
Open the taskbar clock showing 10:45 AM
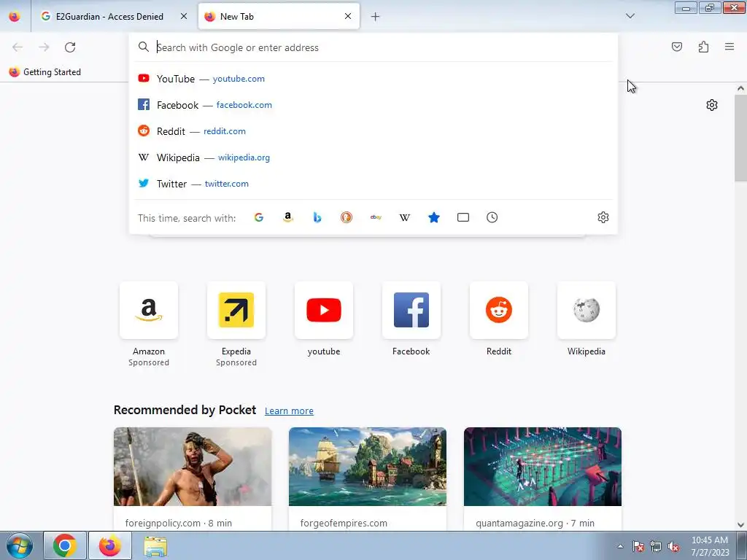point(710,546)
